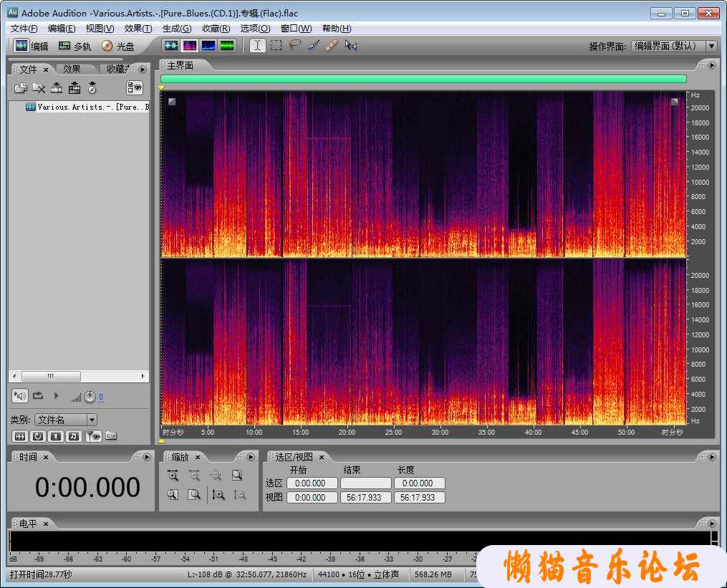Click Zoom In to Left Edge icon
The height and width of the screenshot is (588, 727).
click(x=173, y=495)
